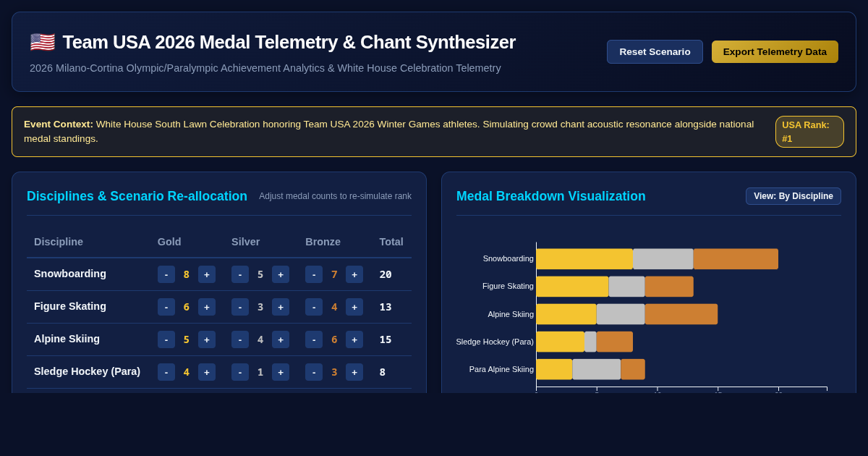Click the Alpine Skiing discipline name
The image size is (868, 456).
(67, 339)
